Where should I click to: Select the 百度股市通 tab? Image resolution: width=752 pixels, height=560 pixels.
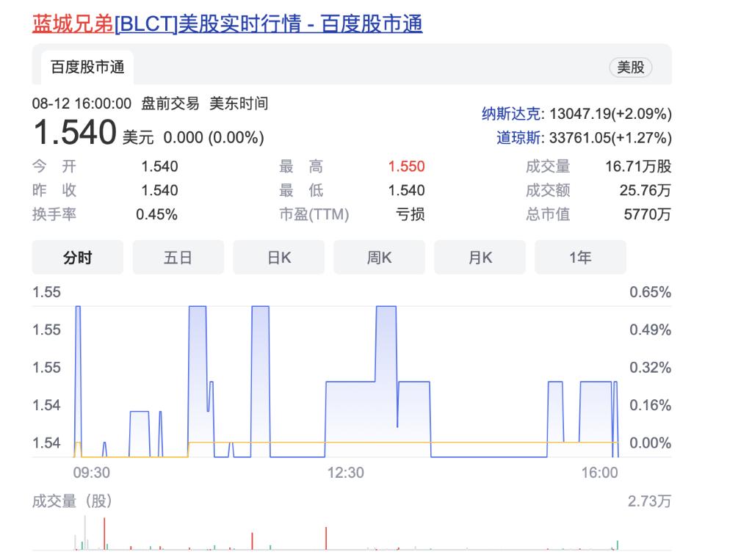pos(87,68)
